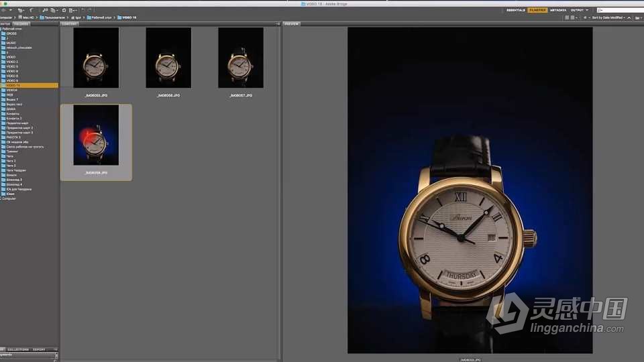Select Рабочий стол root in the folder tree
Viewport: 644px width, 362px height.
click(x=11, y=29)
